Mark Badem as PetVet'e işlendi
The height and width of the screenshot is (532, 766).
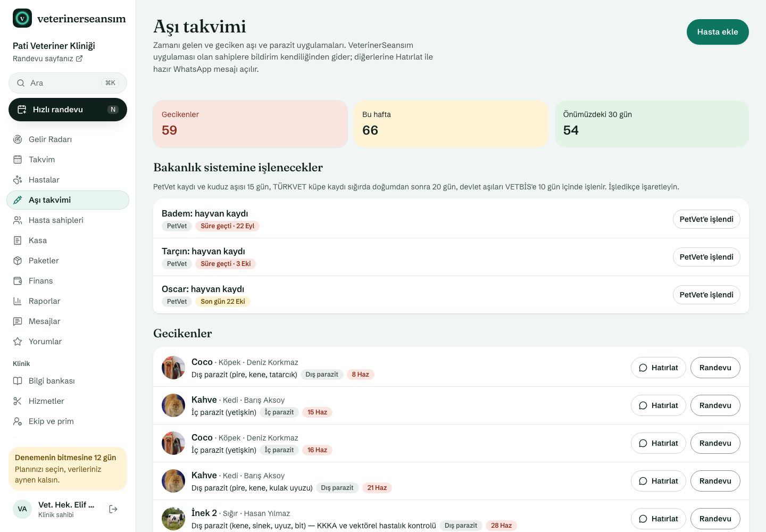click(706, 219)
